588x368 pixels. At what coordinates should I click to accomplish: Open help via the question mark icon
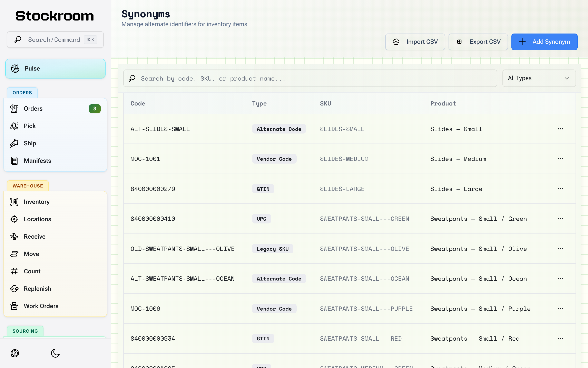point(15,353)
